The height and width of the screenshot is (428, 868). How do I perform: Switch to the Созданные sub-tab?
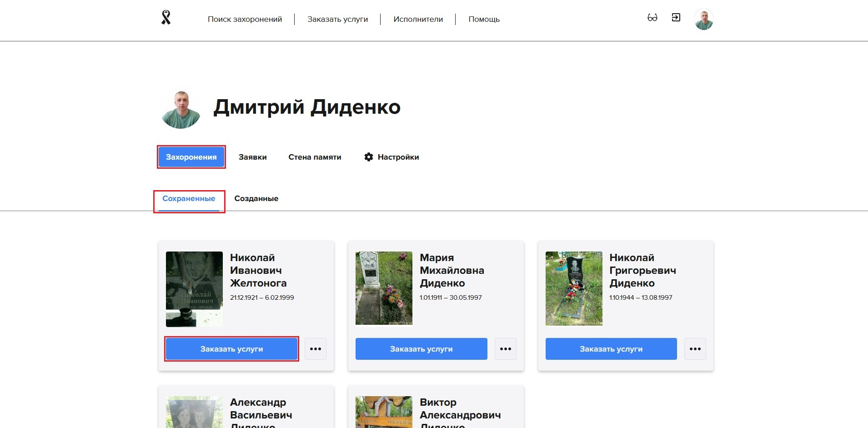pyautogui.click(x=256, y=199)
